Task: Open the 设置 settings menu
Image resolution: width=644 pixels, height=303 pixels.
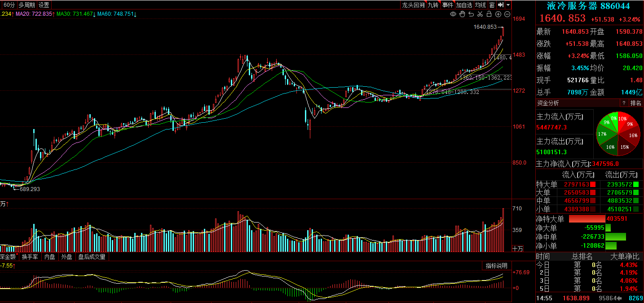Action: click(44, 5)
